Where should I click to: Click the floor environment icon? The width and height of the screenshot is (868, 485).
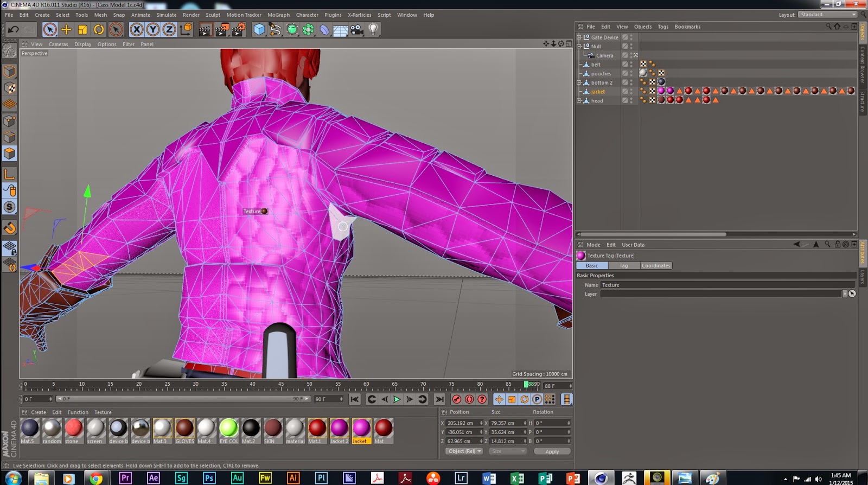point(341,30)
